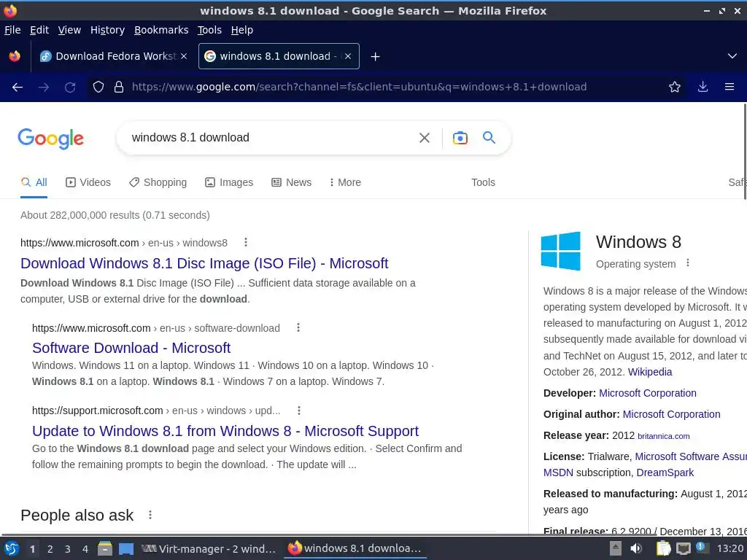Screen dimensions: 747x560
Task: Open Developer Microsoft Corporation link
Action: [648, 393]
